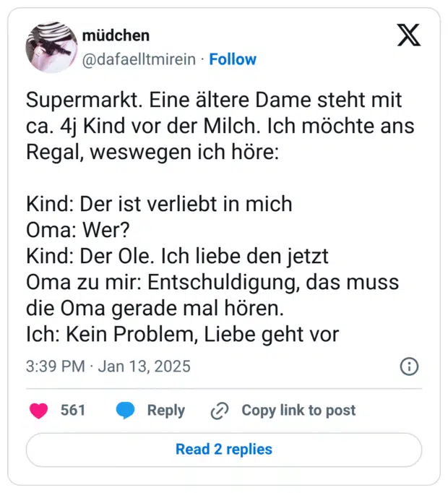Select Copy link to post
Image resolution: width=448 pixels, height=493 pixels.
coord(298,411)
